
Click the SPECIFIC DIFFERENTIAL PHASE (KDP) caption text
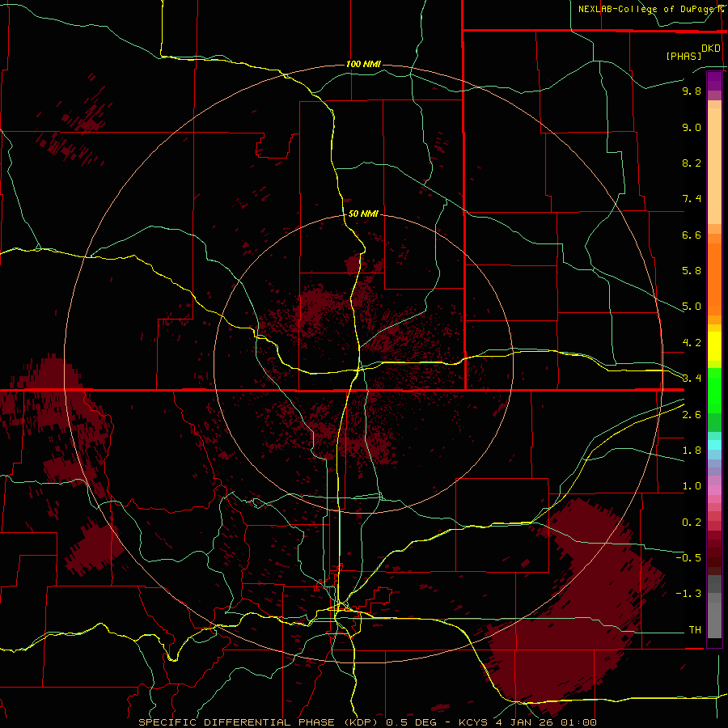click(x=259, y=722)
